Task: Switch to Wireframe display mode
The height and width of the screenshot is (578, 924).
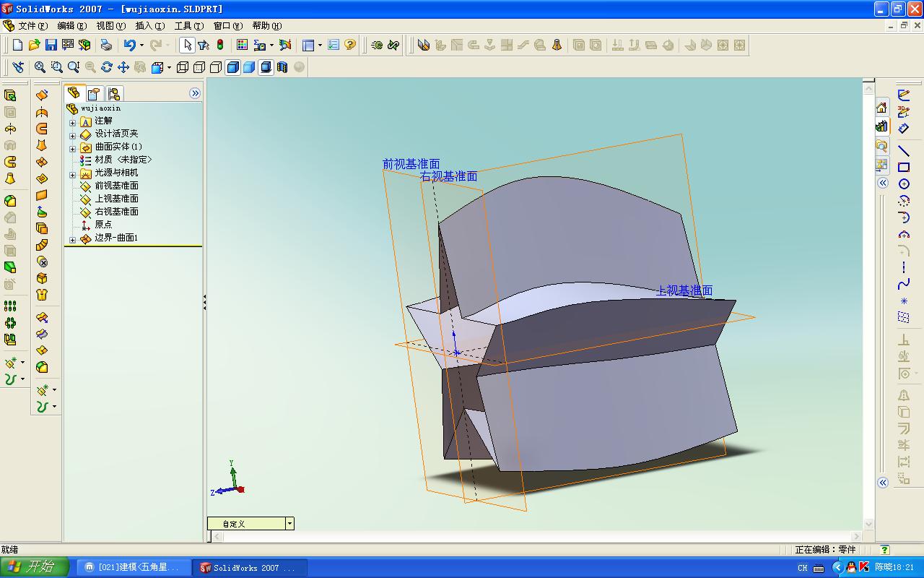Action: 183,67
